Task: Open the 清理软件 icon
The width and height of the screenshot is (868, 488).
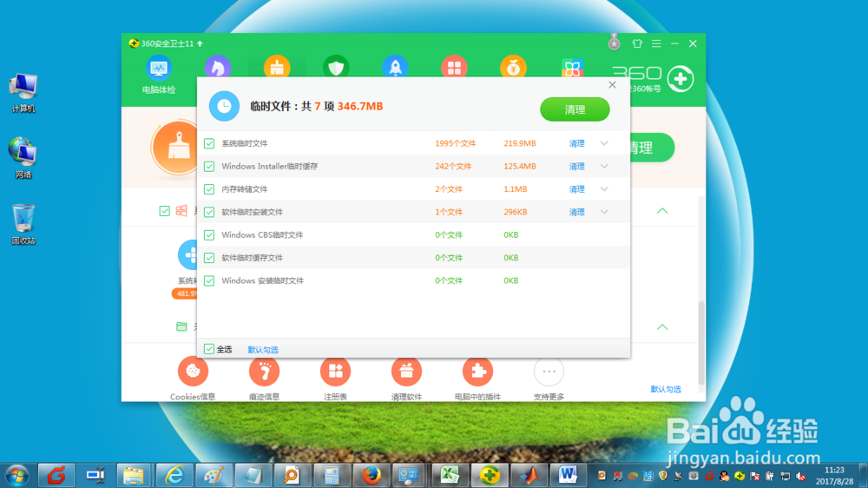Action: point(406,371)
